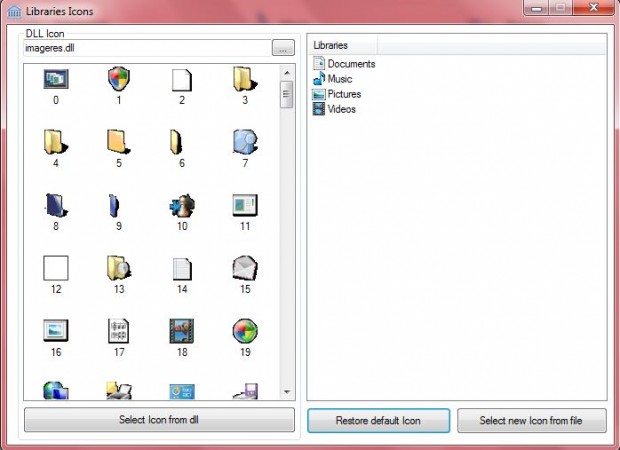Viewport: 620px width, 450px height.
Task: Pick the film strip video icon numbered 18
Action: (182, 331)
